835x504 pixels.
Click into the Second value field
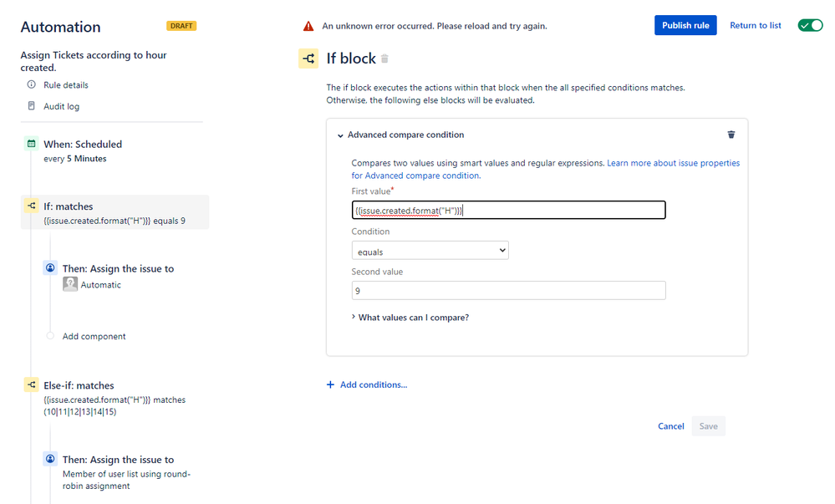click(x=508, y=291)
